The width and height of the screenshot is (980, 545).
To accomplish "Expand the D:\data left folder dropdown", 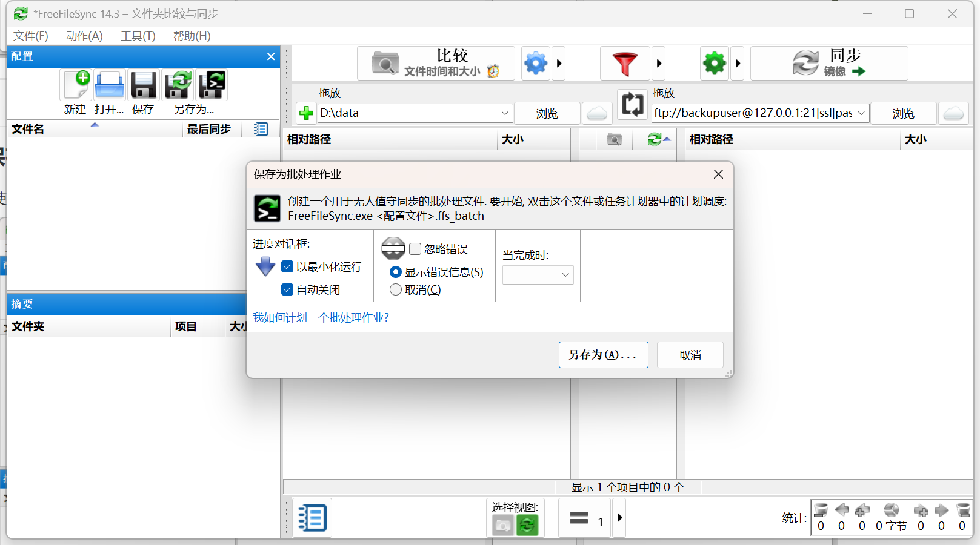I will (x=505, y=113).
